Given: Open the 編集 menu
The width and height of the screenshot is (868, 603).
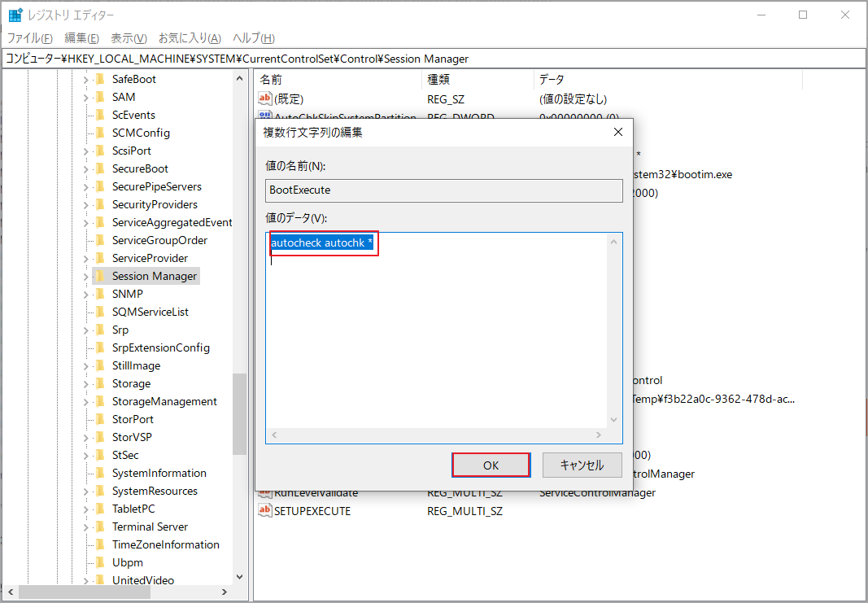Looking at the screenshot, I should click(81, 37).
